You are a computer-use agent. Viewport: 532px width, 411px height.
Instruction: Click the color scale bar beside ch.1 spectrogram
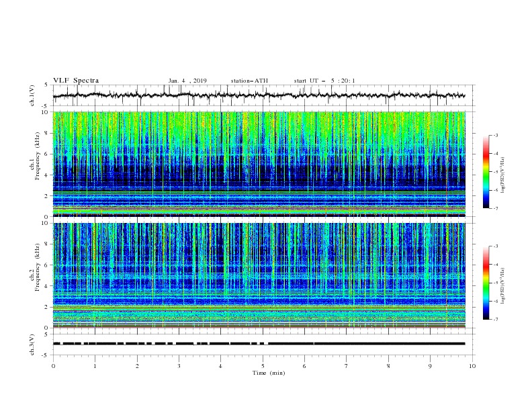pyautogui.click(x=486, y=172)
